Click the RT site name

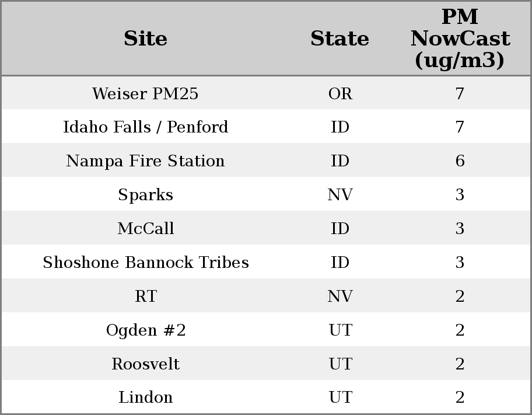[x=145, y=297]
